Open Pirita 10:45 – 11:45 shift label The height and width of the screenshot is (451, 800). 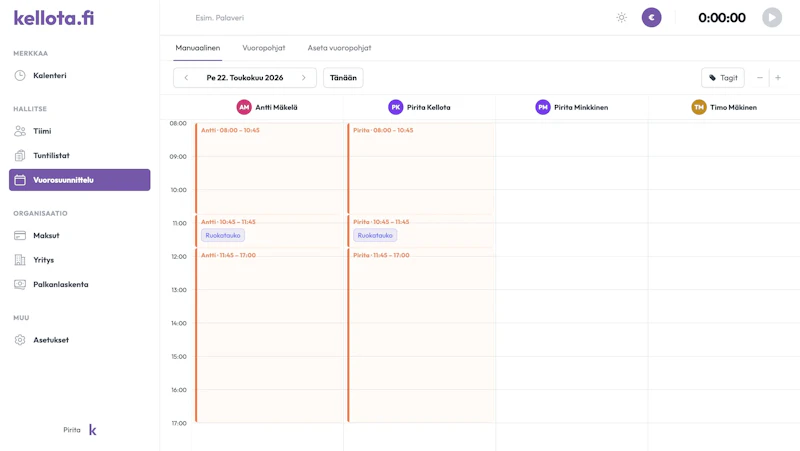pos(381,222)
